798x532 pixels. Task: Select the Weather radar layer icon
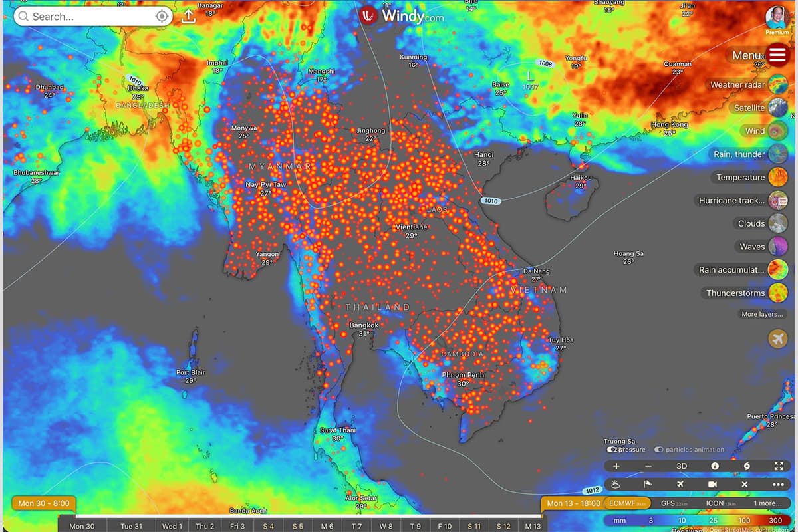click(777, 84)
